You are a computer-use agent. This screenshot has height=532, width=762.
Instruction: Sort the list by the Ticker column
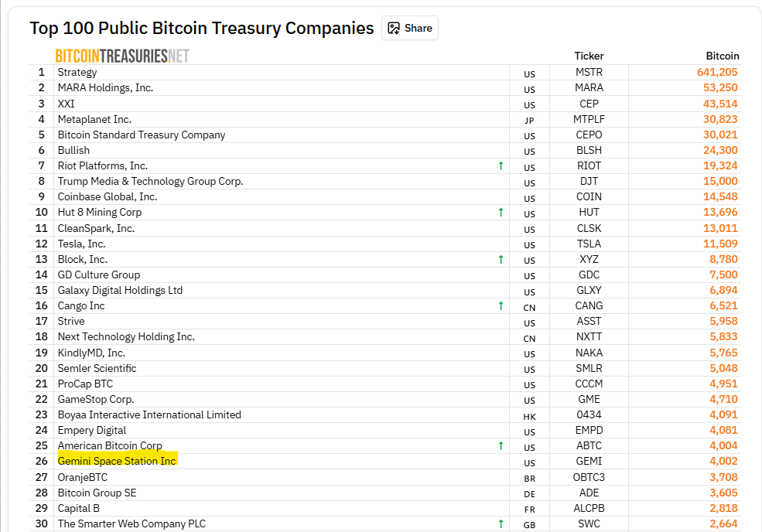click(589, 56)
